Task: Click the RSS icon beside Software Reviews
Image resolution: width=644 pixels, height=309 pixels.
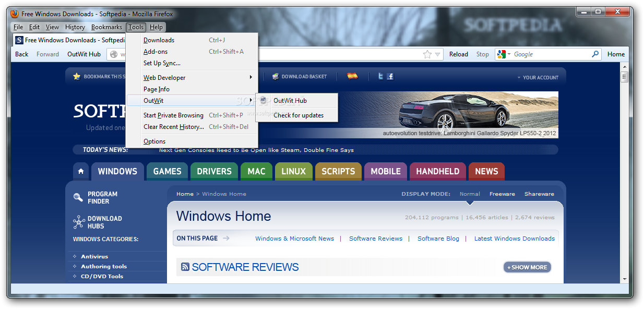Action: point(185,267)
